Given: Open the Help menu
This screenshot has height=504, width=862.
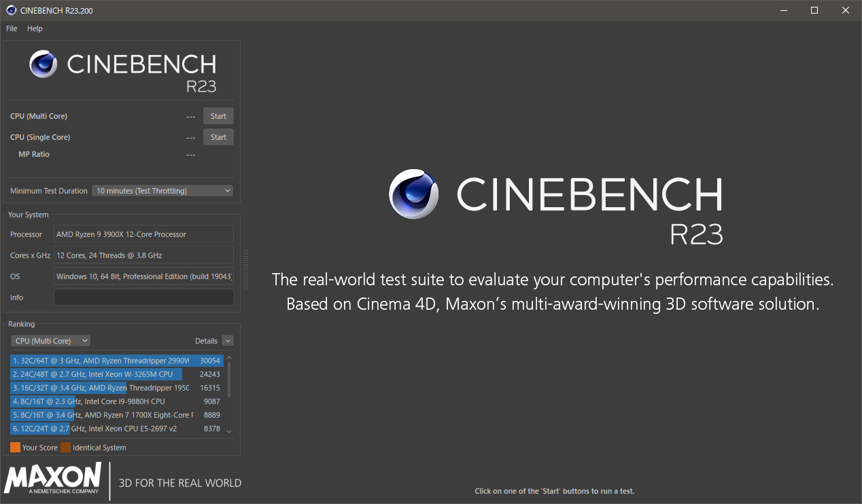Looking at the screenshot, I should pos(35,29).
